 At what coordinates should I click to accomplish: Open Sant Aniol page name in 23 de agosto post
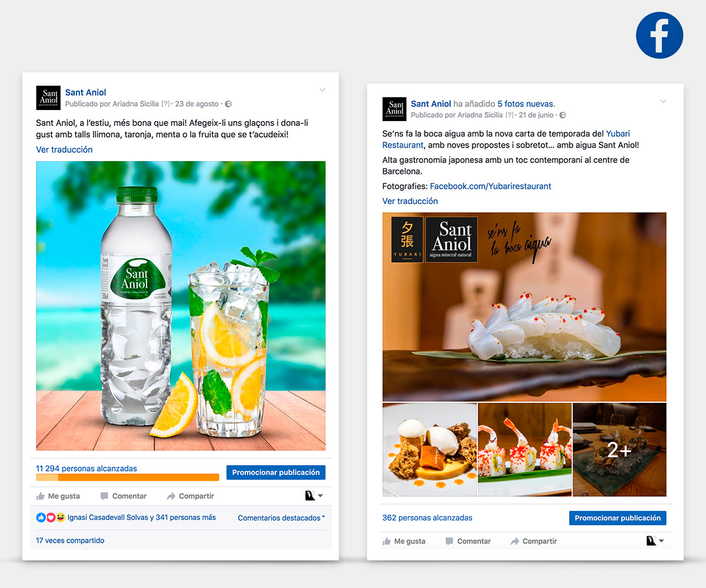86,92
